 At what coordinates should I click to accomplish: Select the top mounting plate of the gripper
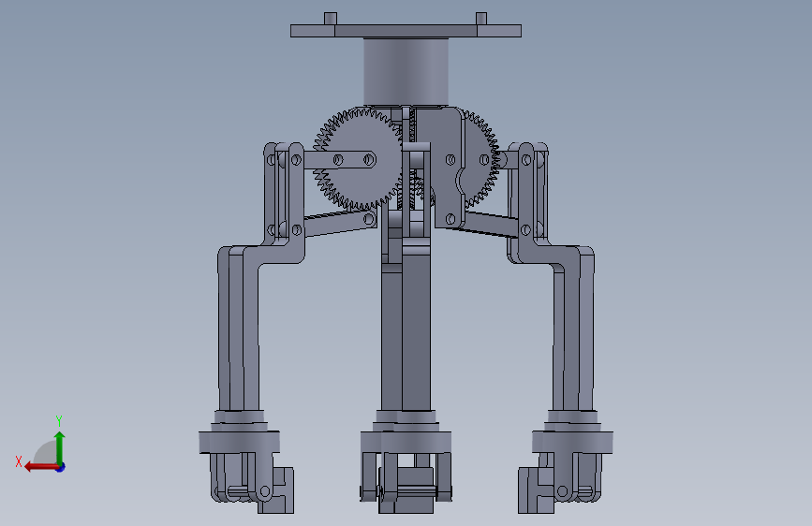[x=406, y=31]
